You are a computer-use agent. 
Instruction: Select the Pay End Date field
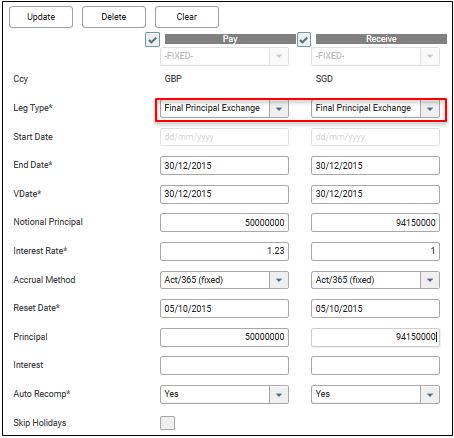point(224,166)
